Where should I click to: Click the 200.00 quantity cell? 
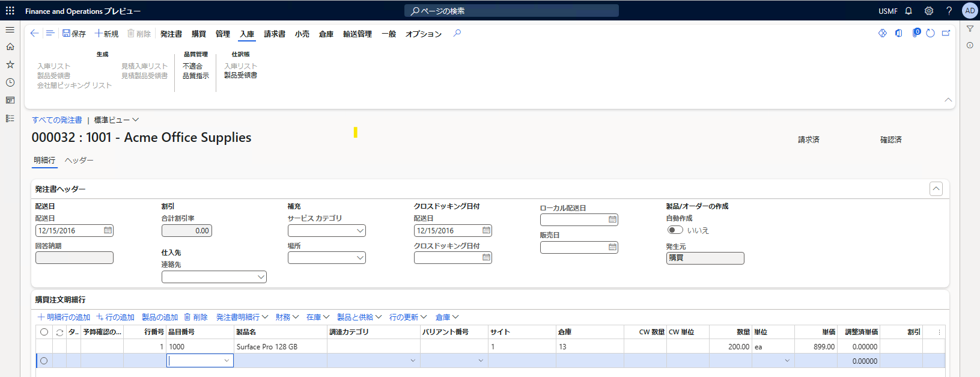731,347
